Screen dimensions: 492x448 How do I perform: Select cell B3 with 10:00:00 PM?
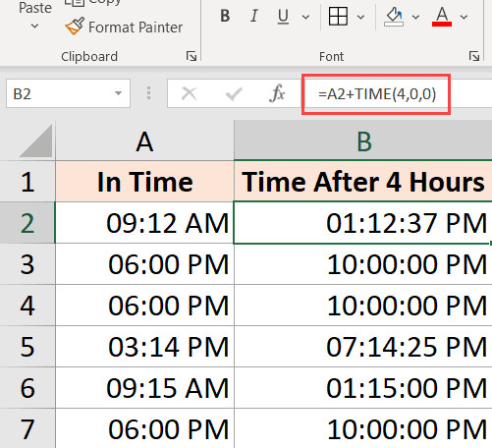pos(363,264)
